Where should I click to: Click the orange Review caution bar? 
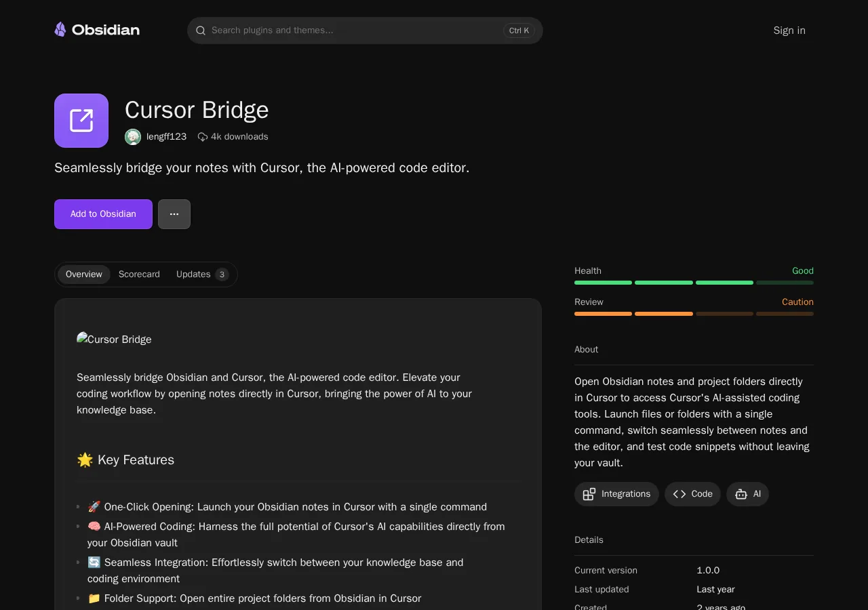tap(694, 314)
